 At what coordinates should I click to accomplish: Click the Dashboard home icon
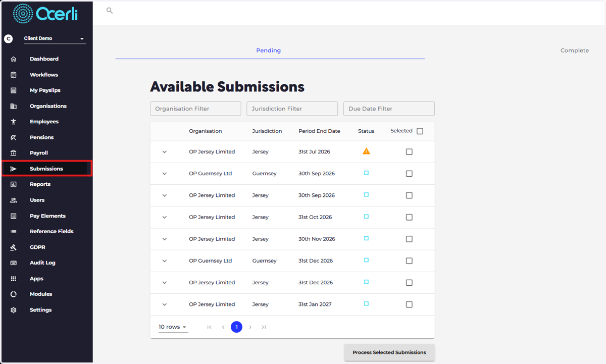pos(14,59)
